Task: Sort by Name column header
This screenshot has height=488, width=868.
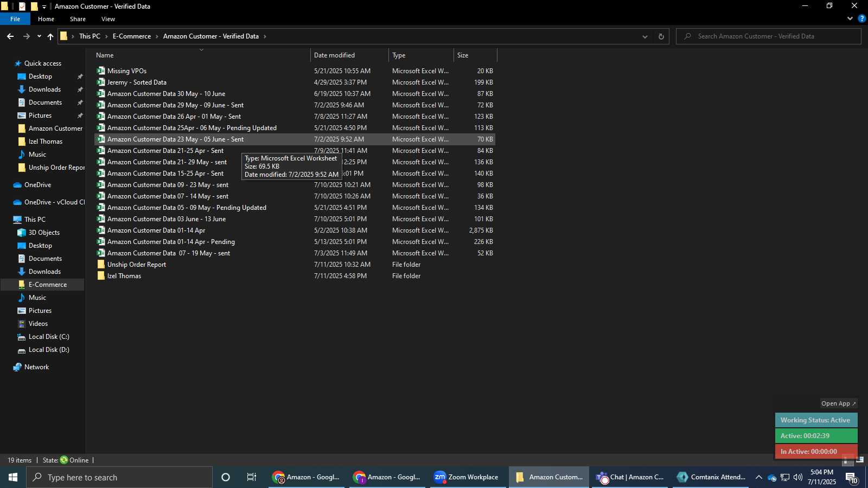Action: click(202, 55)
